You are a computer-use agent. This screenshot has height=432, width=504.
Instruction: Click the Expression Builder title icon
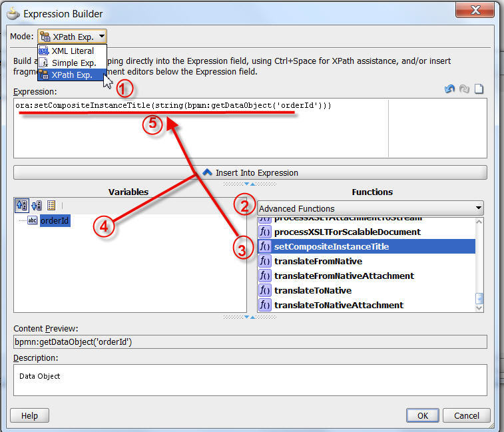pos(13,14)
